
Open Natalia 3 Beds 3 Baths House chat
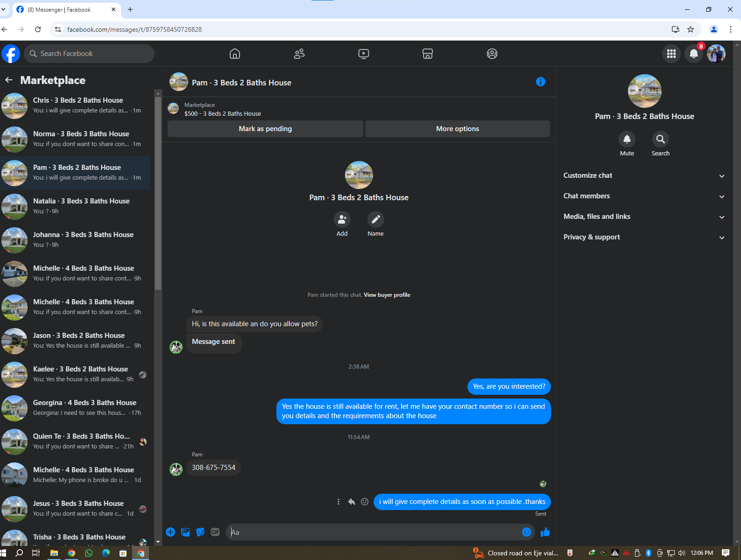tap(76, 207)
